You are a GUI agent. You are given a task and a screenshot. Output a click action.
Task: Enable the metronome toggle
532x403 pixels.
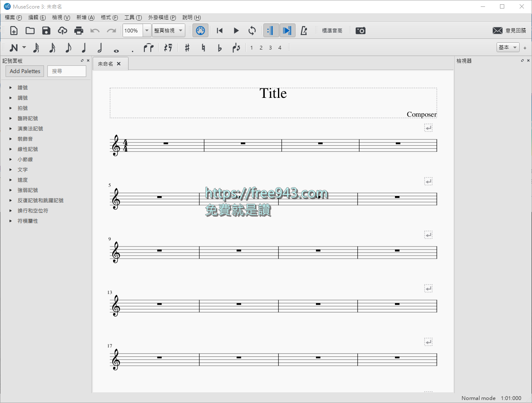(x=304, y=30)
